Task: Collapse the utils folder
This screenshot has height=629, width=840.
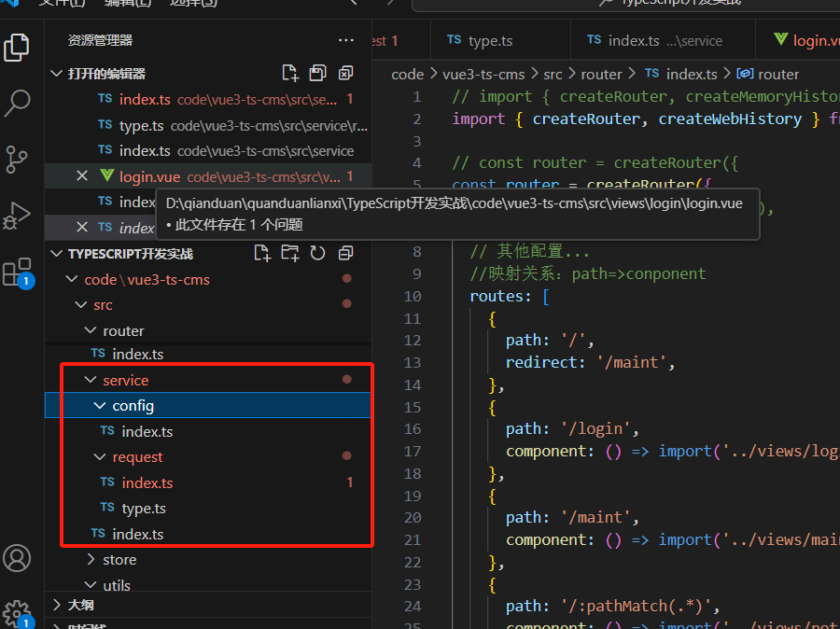Action: click(x=91, y=585)
